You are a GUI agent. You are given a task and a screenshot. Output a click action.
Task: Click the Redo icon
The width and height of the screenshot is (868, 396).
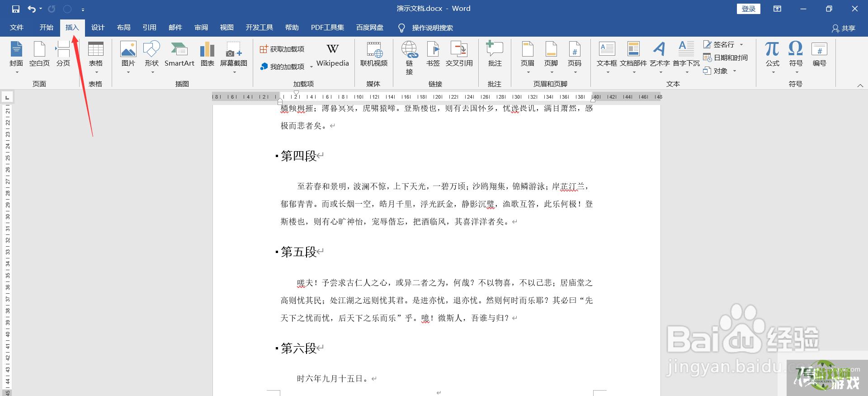(x=52, y=9)
